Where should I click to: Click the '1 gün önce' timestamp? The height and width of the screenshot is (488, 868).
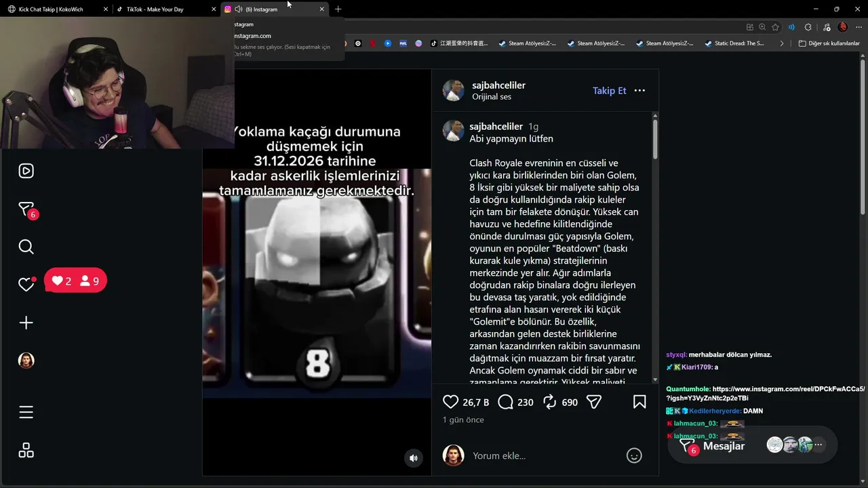tap(463, 420)
